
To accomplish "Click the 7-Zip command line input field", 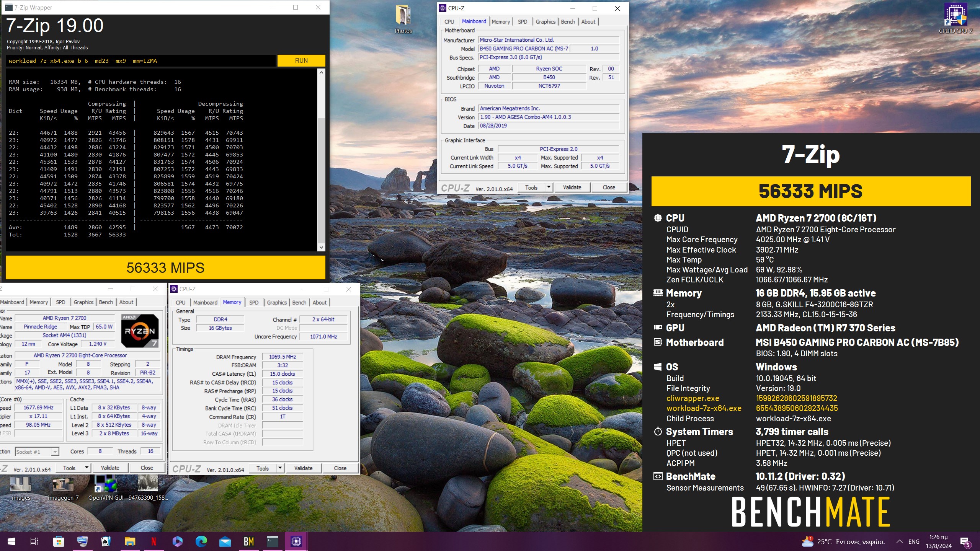I will [140, 61].
